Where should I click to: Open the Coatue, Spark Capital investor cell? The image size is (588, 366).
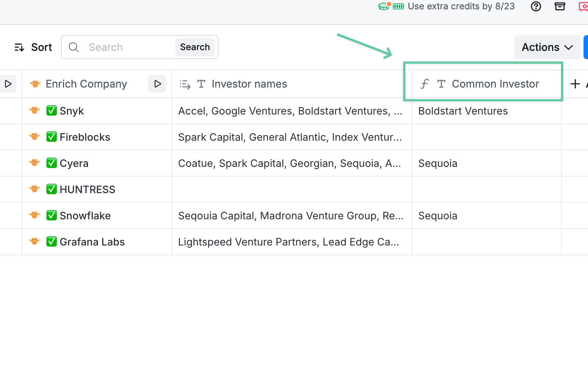(292, 163)
